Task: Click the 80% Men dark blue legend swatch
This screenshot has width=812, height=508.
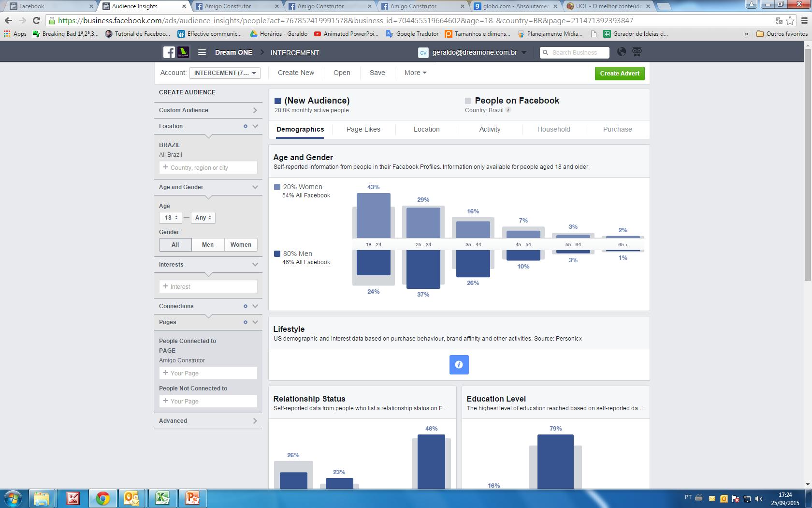Action: click(277, 254)
